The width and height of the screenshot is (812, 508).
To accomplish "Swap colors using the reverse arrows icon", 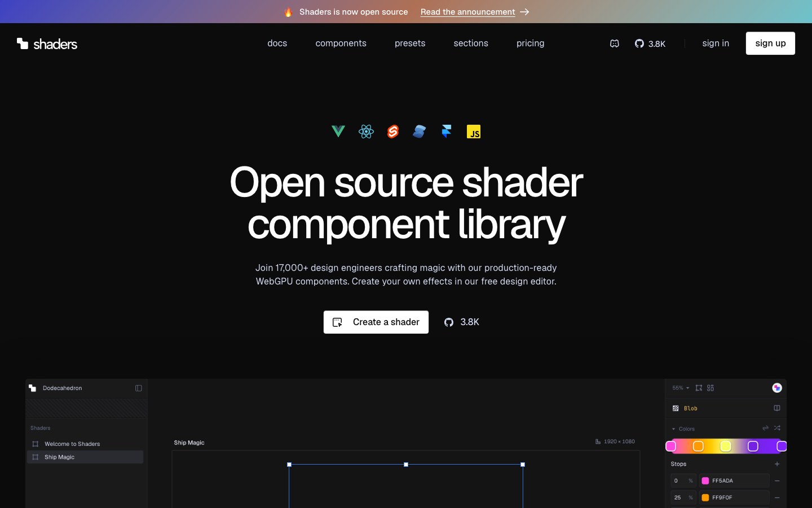I will (x=765, y=428).
